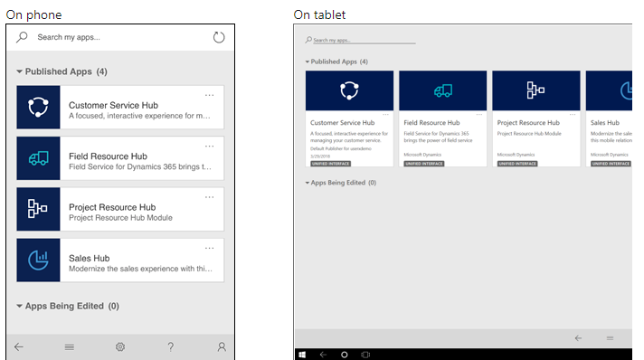The height and width of the screenshot is (360, 644).
Task: Click the Task View icon on tablet taskbar
Action: pos(365,355)
